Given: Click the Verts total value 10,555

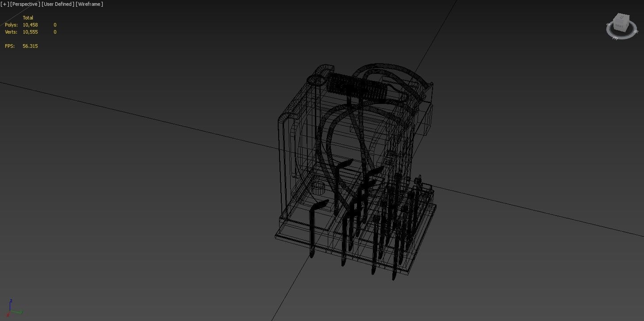Looking at the screenshot, I should 31,32.
